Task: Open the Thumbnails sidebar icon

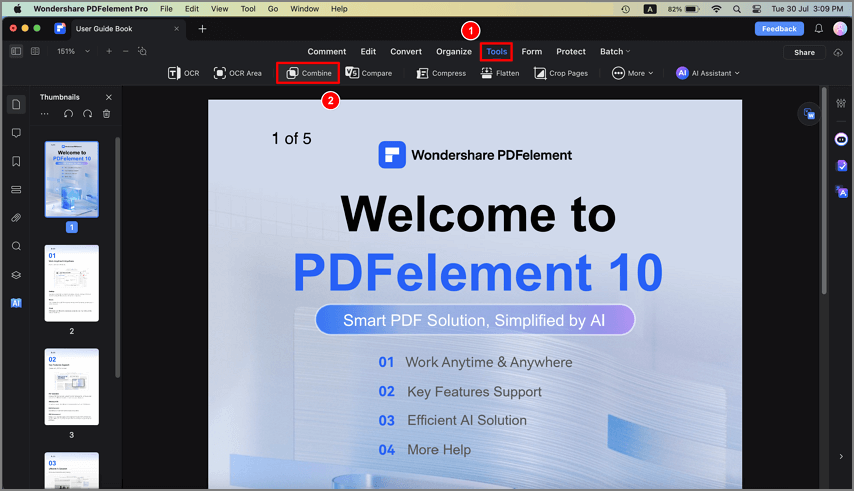Action: coord(16,105)
